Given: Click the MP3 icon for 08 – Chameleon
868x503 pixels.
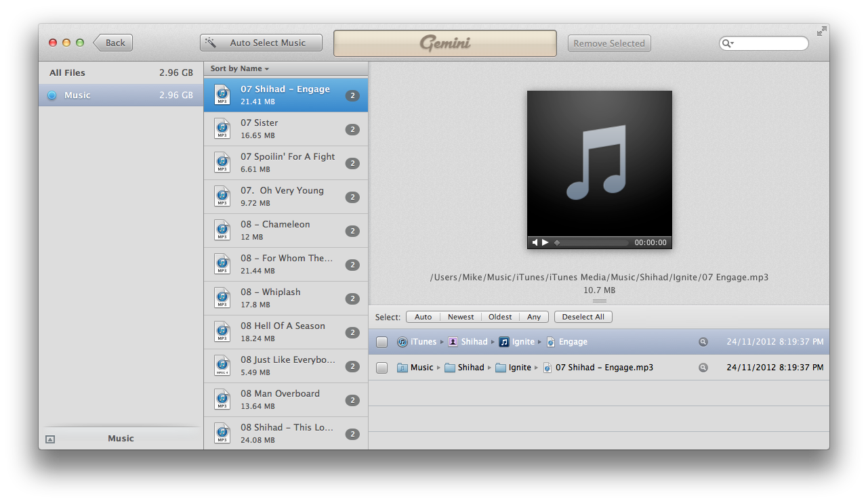Looking at the screenshot, I should click(222, 230).
